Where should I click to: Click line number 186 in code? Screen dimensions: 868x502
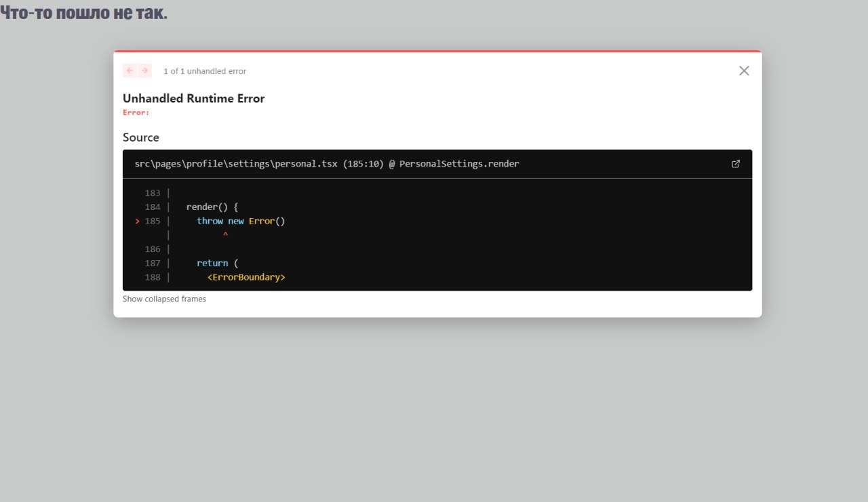click(x=153, y=249)
